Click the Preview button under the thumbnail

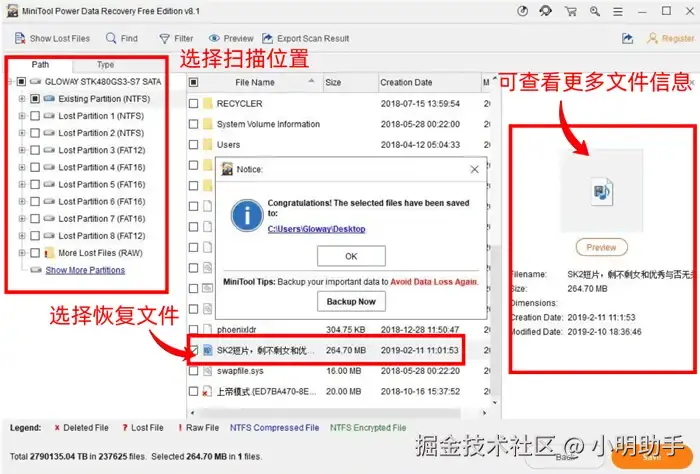(x=601, y=247)
